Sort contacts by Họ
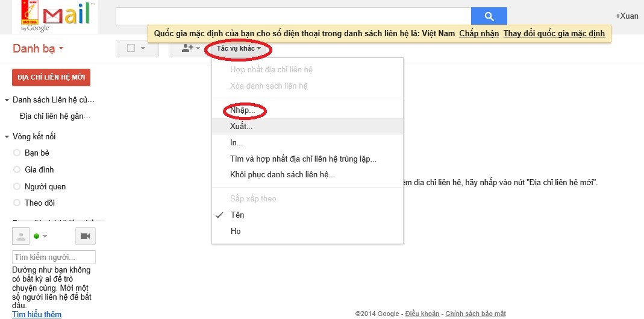The width and height of the screenshot is (644, 319). click(236, 232)
